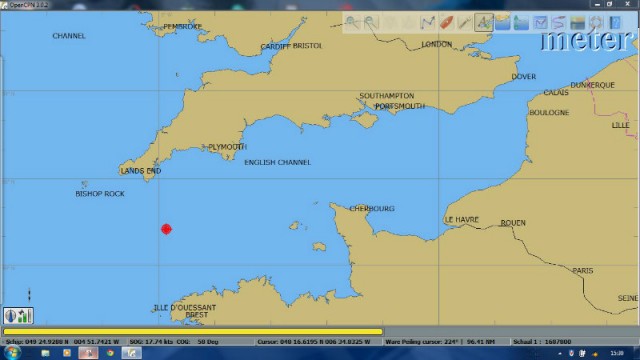This screenshot has height=360, width=640.
Task: Click the Cursor coordinates status field
Action: (318, 342)
